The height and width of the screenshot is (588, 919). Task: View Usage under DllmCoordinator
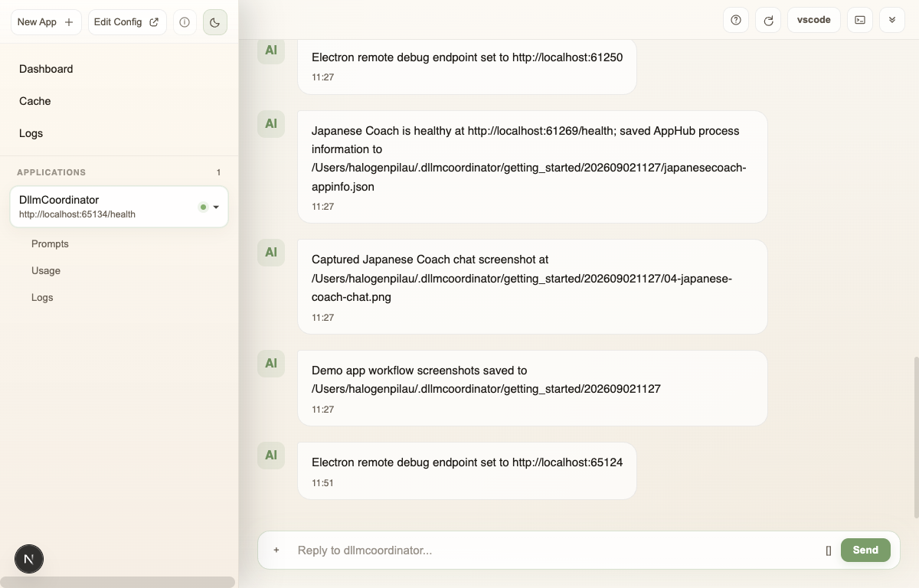(46, 270)
